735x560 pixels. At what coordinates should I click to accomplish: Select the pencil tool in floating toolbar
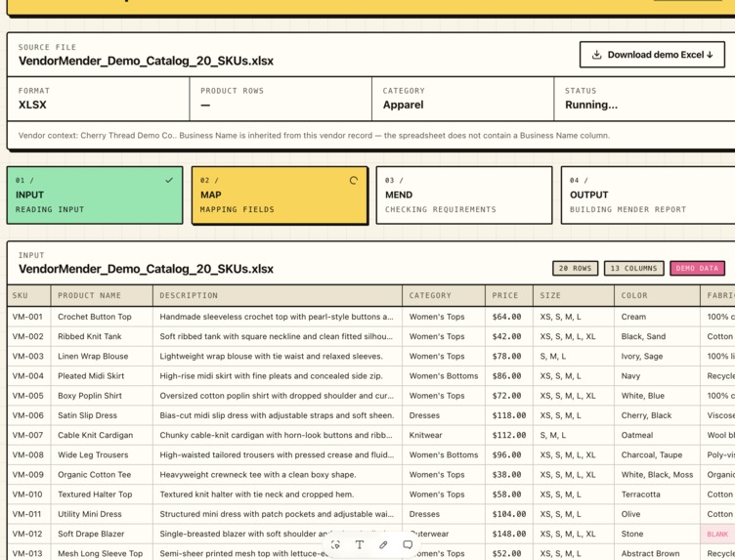coord(383,544)
